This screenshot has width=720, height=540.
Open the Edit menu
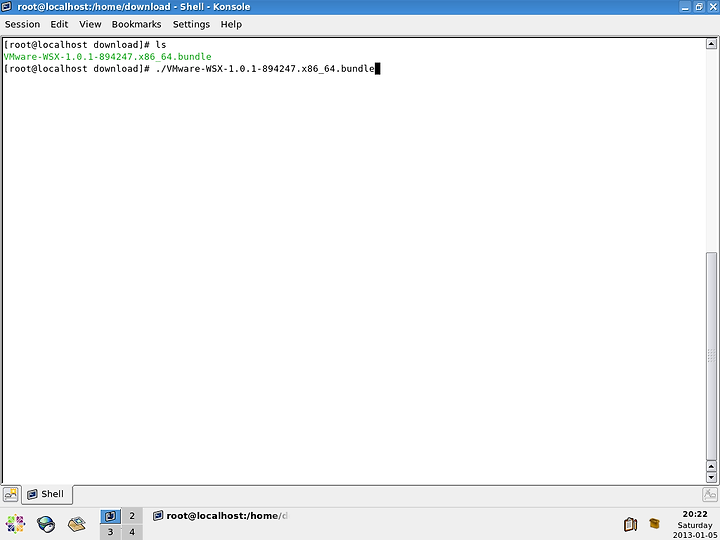(x=59, y=24)
